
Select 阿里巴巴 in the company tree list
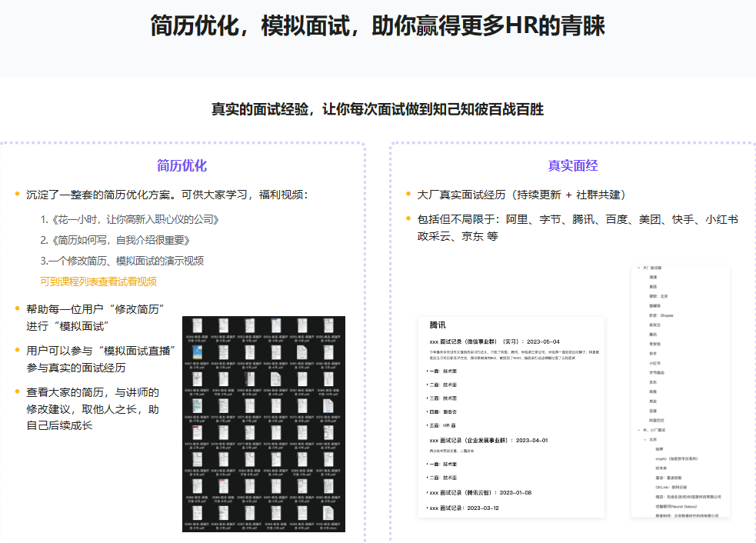coord(659,420)
